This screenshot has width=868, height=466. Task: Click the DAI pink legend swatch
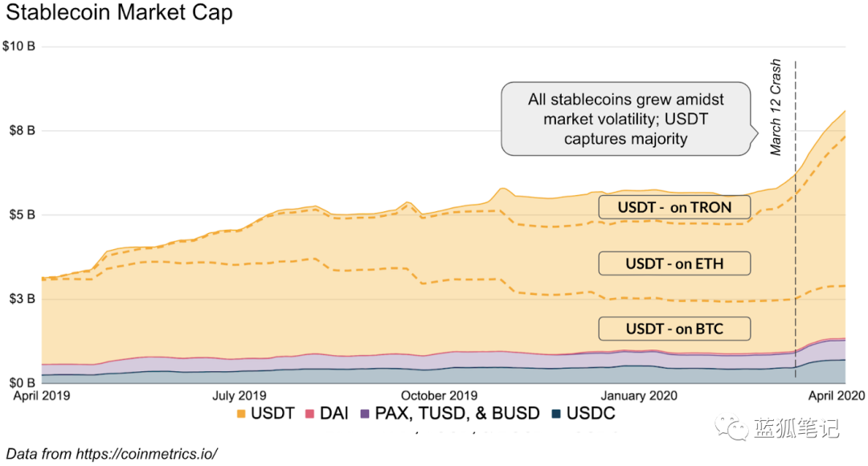(x=309, y=415)
